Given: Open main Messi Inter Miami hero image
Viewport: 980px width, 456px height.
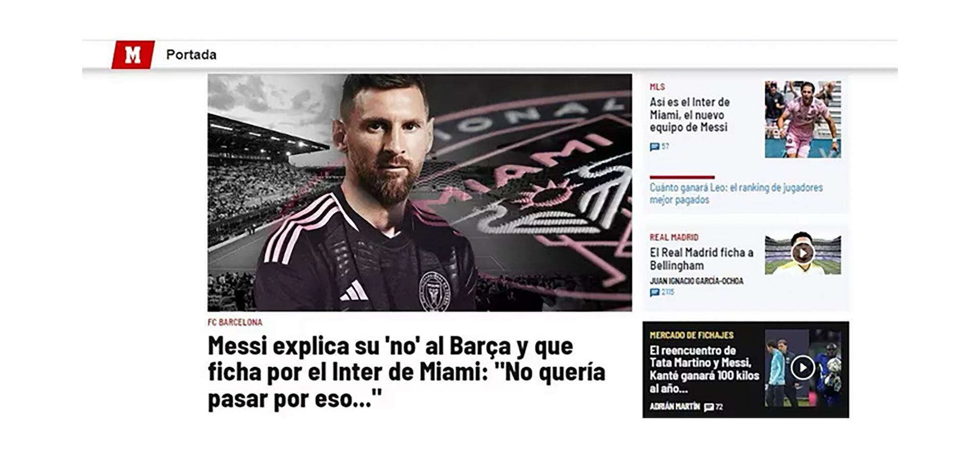Looking at the screenshot, I should click(420, 193).
